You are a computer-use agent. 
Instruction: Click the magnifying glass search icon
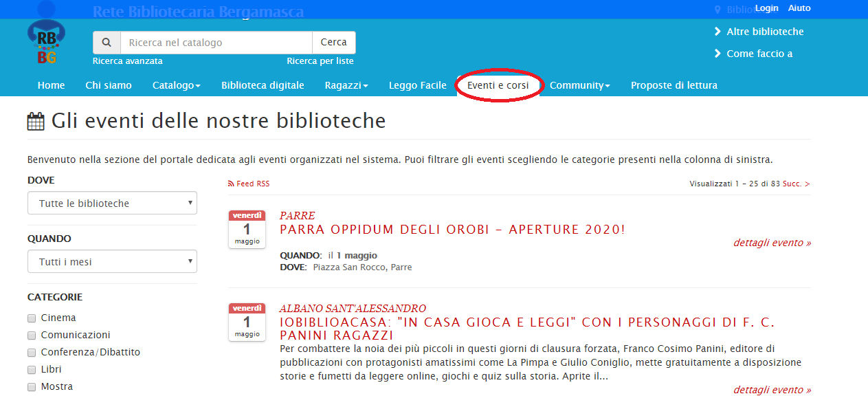[107, 42]
